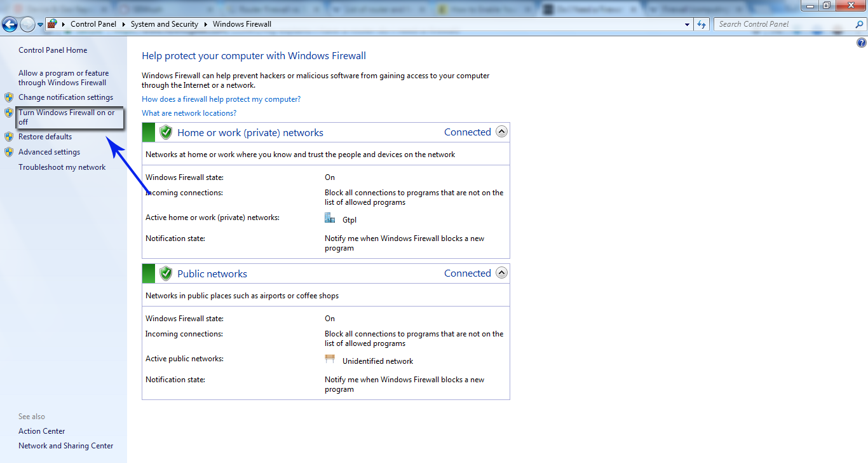The height and width of the screenshot is (463, 868).
Task: Click Networks in public places description text
Action: tap(242, 296)
